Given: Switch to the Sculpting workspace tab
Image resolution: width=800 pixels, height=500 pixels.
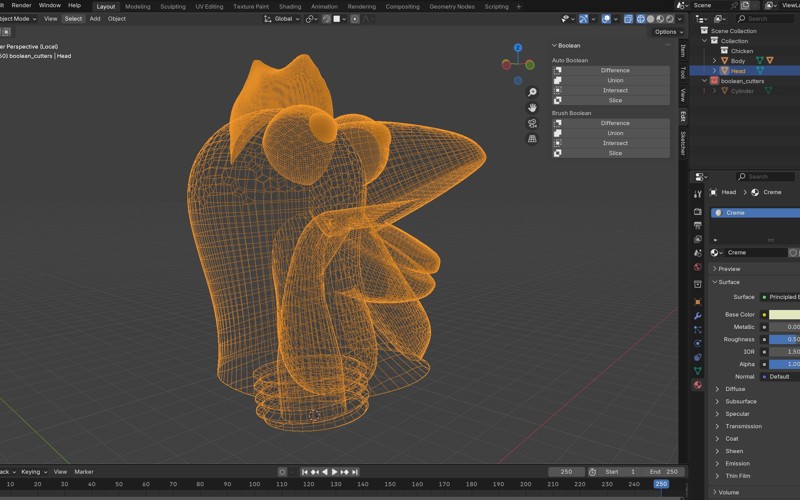Looking at the screenshot, I should [173, 6].
